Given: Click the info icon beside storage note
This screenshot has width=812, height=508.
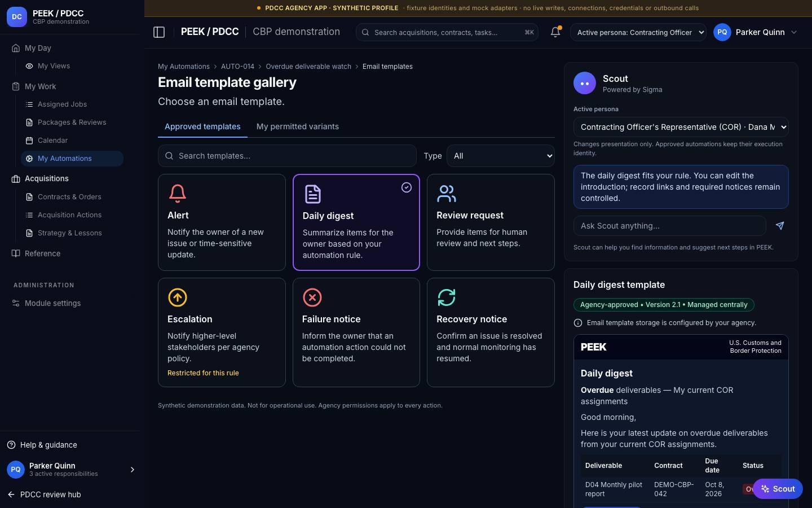Looking at the screenshot, I should [578, 323].
